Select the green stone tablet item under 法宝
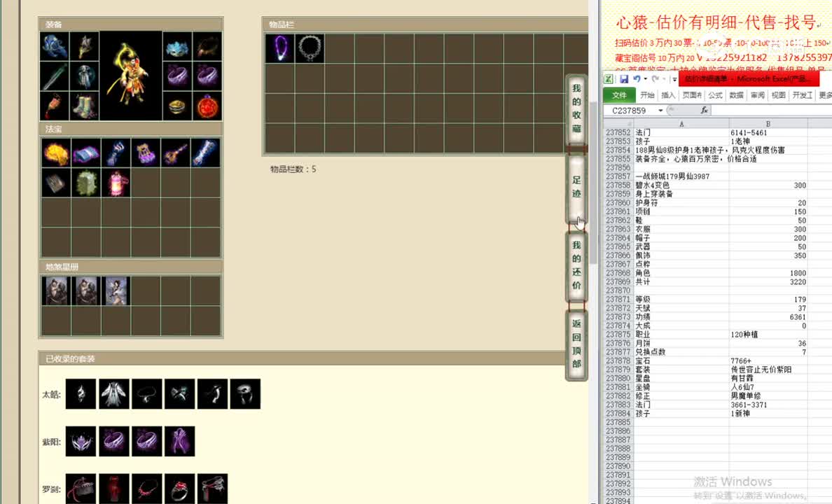 pyautogui.click(x=86, y=183)
